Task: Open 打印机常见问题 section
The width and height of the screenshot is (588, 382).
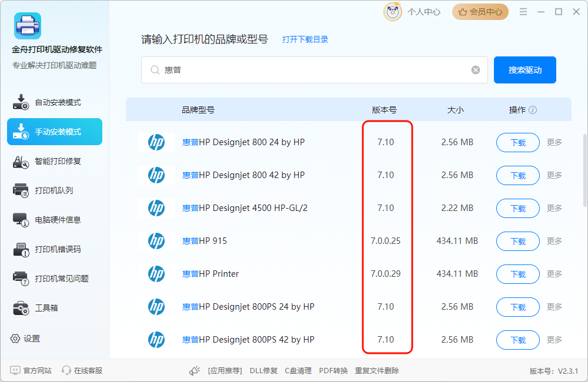Action: [55, 279]
